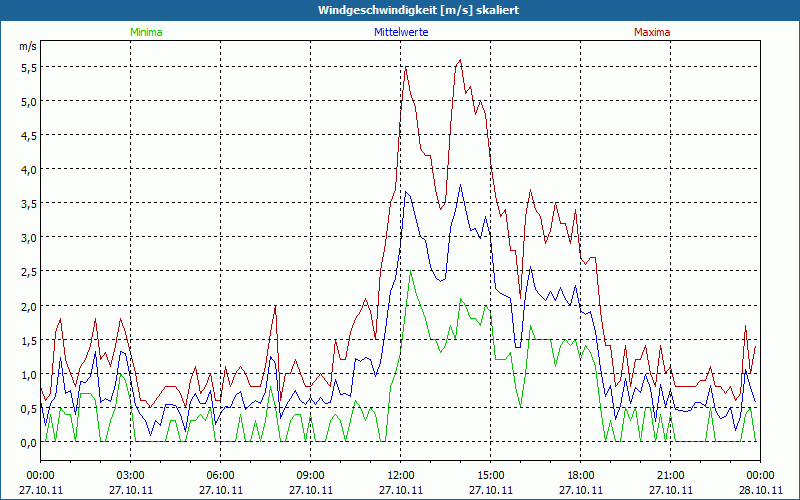This screenshot has width=800, height=500.
Task: Select the 2,0 y-axis value
Action: 29,307
